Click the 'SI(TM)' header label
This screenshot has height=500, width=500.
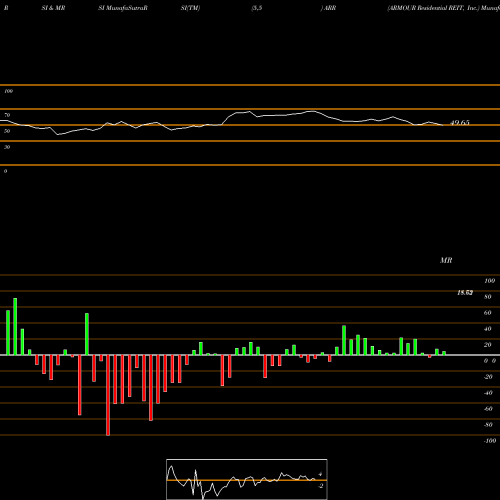(190, 8)
